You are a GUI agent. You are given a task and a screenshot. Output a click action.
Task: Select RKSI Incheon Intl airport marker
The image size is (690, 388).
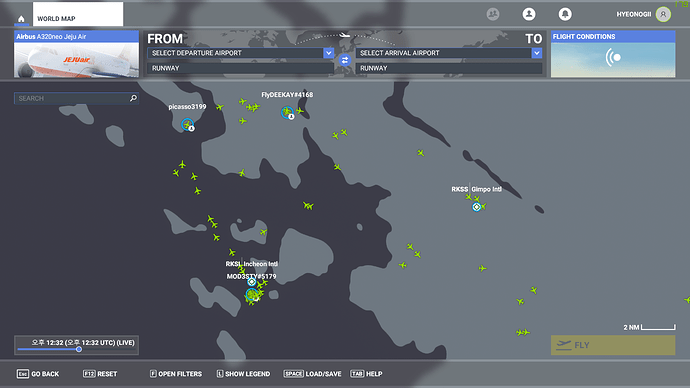(251, 282)
